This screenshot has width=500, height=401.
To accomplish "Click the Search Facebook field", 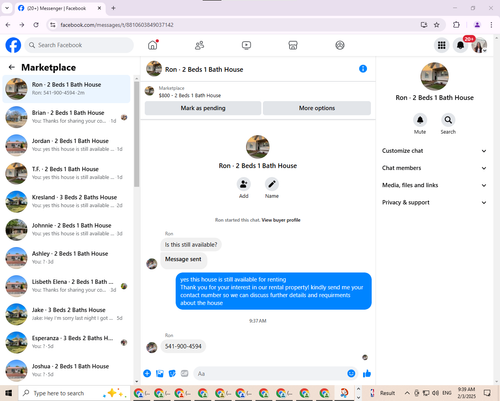I will [x=79, y=45].
